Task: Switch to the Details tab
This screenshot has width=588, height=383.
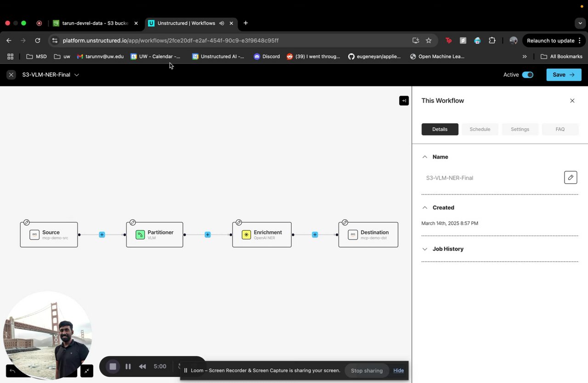Action: 440,129
